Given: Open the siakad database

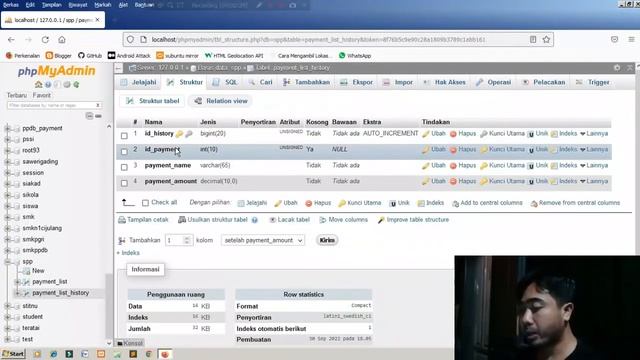Looking at the screenshot, I should (31, 184).
